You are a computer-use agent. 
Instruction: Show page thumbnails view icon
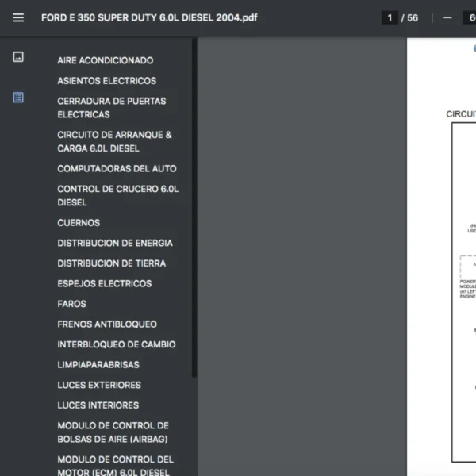coord(18,57)
